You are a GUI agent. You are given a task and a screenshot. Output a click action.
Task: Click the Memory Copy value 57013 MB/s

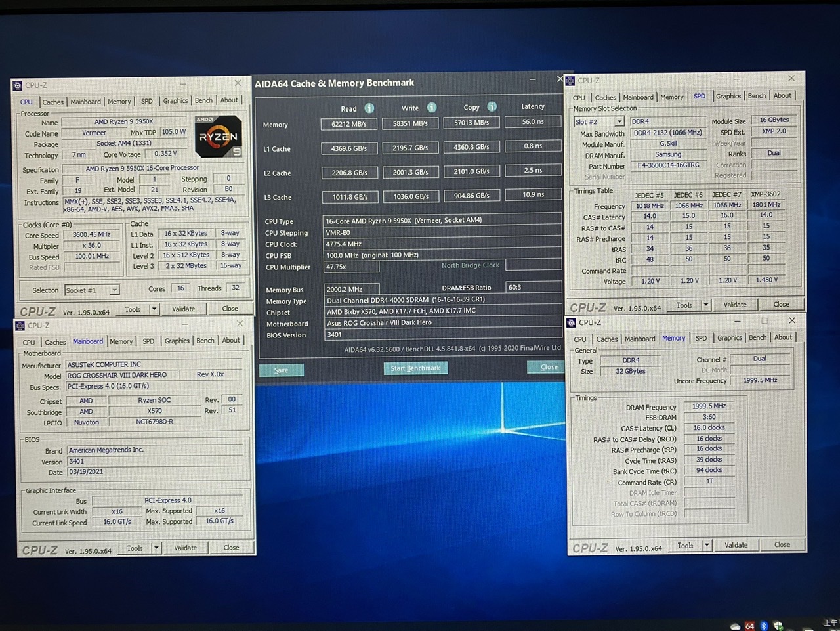tap(471, 122)
